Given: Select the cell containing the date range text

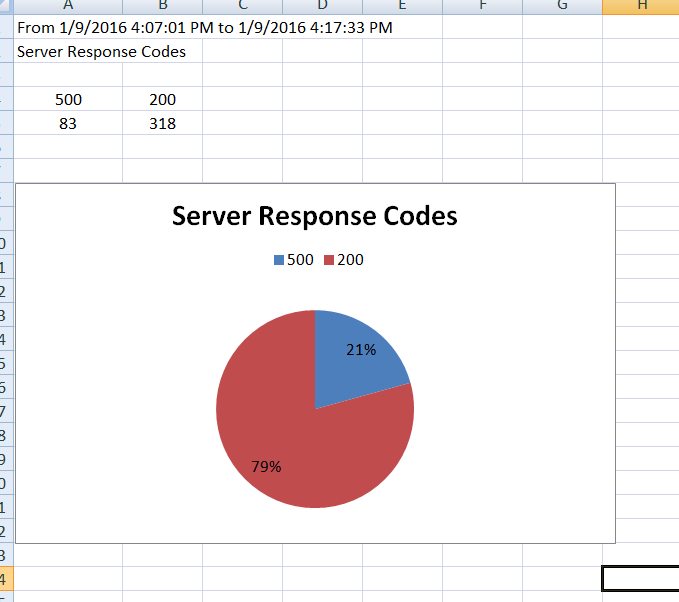Looking at the screenshot, I should pos(68,27).
